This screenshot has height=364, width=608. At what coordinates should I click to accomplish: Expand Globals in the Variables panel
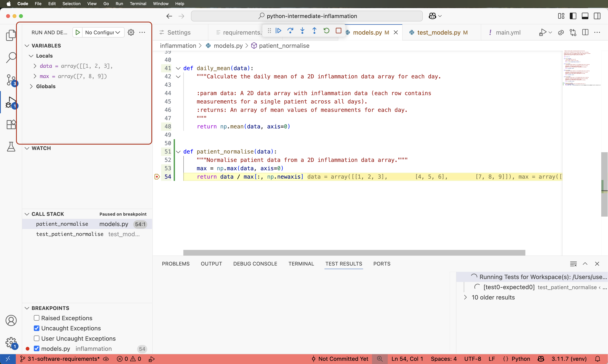point(31,86)
